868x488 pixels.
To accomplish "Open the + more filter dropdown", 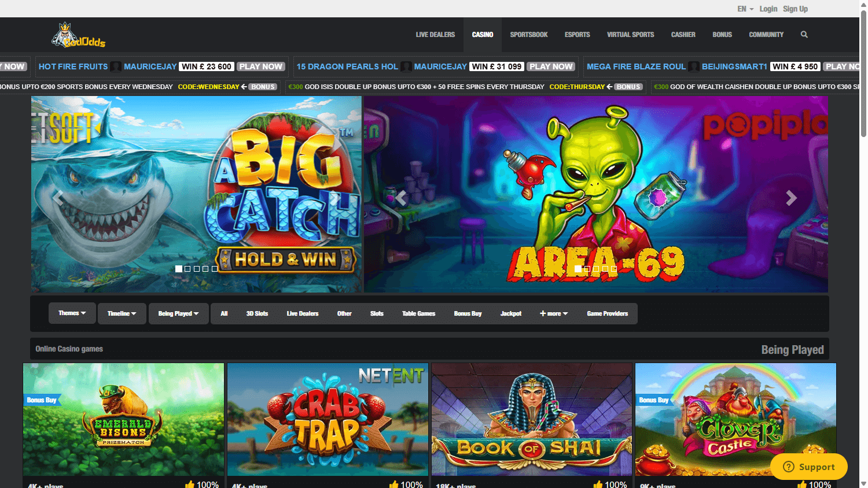I will 553,313.
